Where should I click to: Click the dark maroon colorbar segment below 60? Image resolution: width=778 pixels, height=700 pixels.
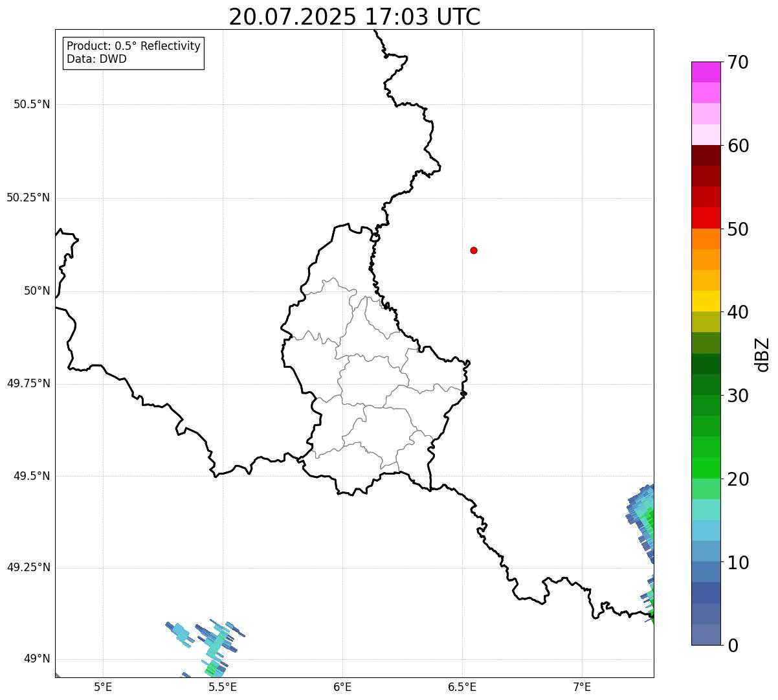click(706, 155)
